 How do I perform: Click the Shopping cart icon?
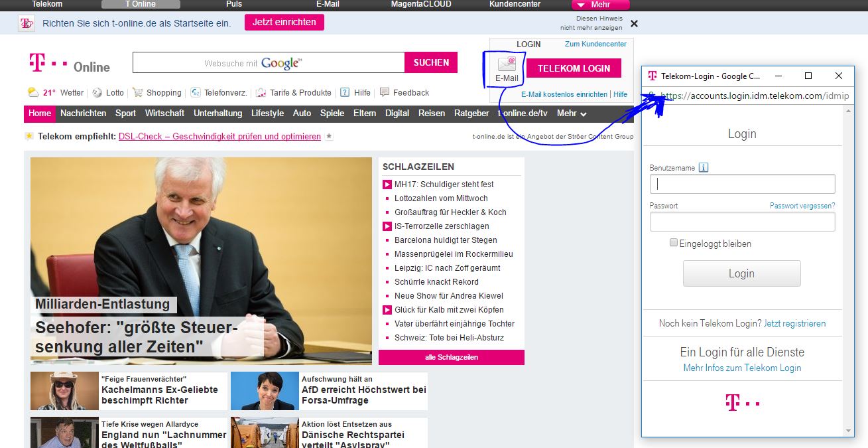coord(138,93)
